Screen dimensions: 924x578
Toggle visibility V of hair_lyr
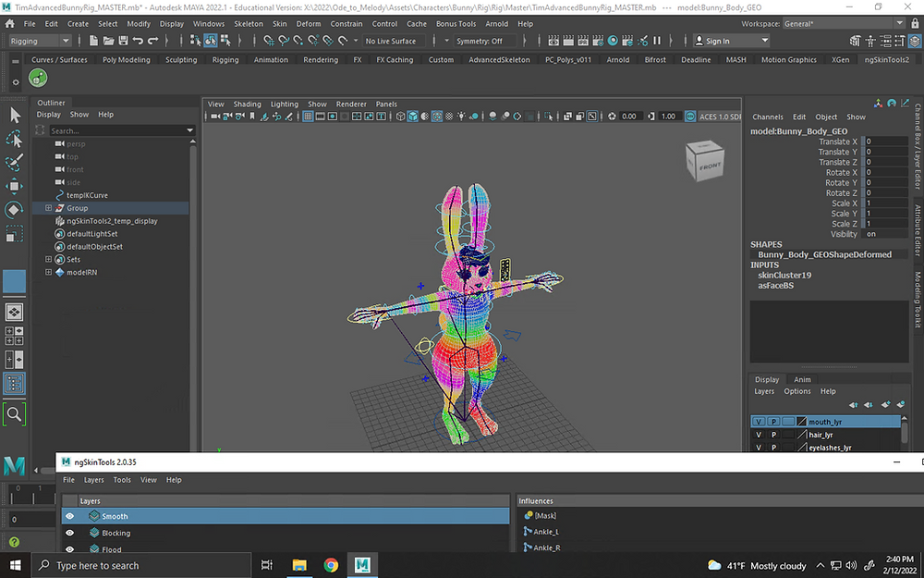tap(759, 435)
